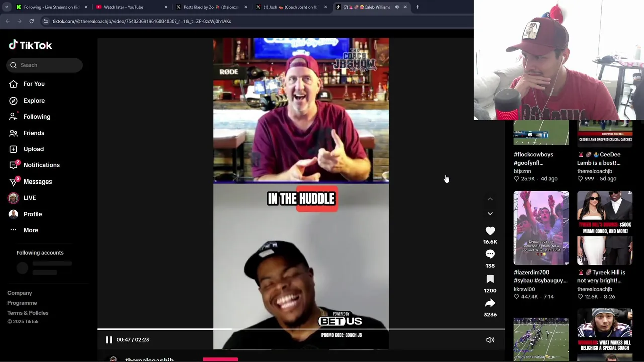The width and height of the screenshot is (644, 362).
Task: Open the #lazerdim700 sybau video thumbnail
Action: [x=541, y=228]
